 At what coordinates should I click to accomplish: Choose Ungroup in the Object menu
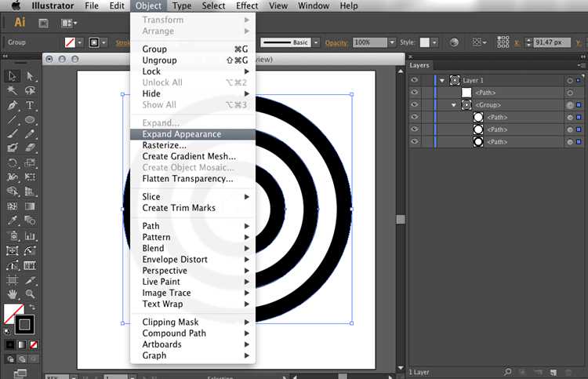coord(193,60)
